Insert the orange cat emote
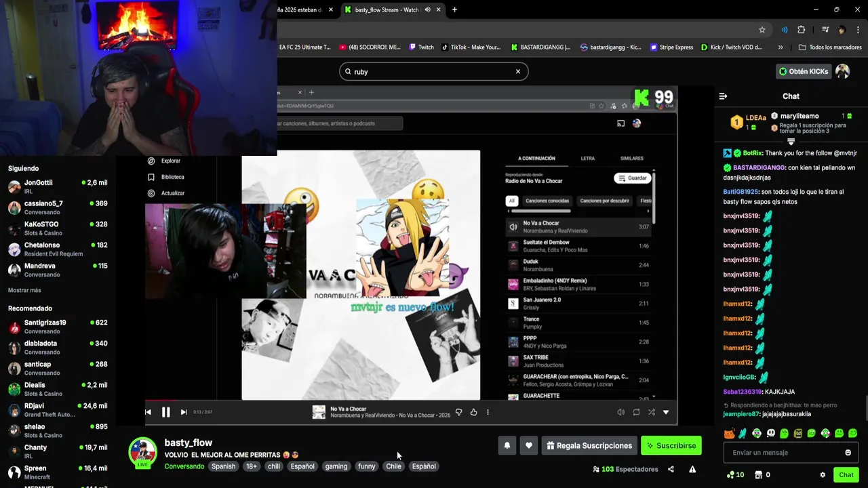The height and width of the screenshot is (488, 868). tap(729, 433)
